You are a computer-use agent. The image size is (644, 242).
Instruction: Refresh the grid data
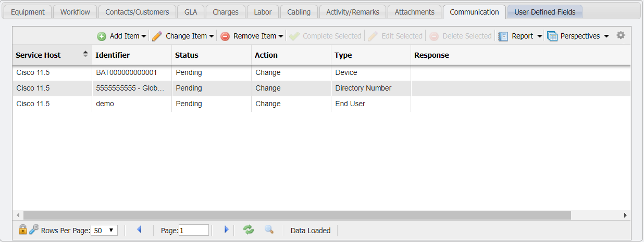(x=249, y=230)
